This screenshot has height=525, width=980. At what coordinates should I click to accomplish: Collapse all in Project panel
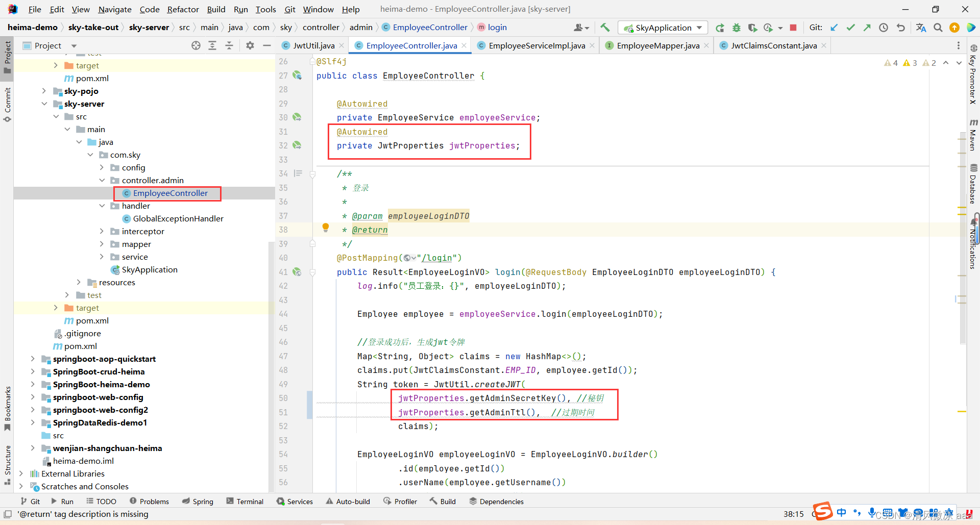tap(229, 45)
